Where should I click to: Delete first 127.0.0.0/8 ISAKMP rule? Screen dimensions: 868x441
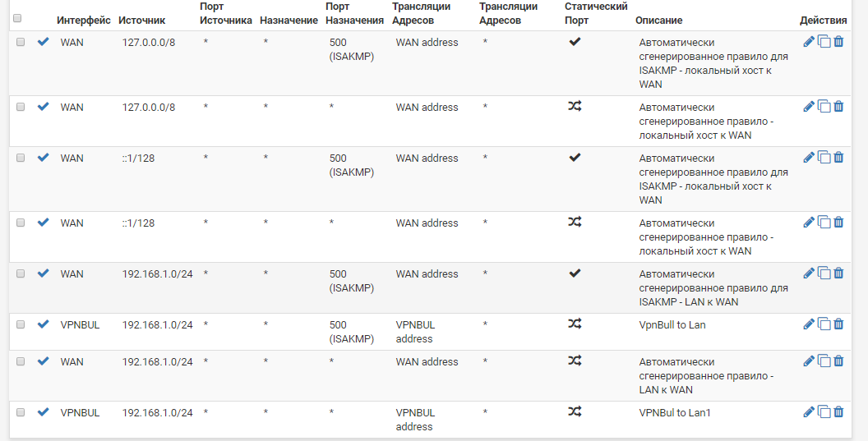click(838, 42)
